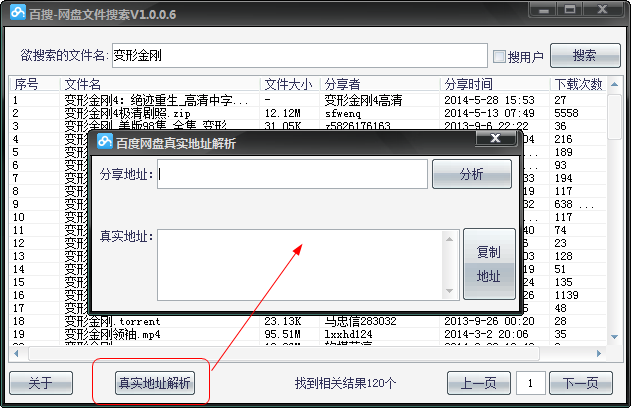631x408 pixels.
Task: Select row 变形金刚.torrent
Action: 307,321
